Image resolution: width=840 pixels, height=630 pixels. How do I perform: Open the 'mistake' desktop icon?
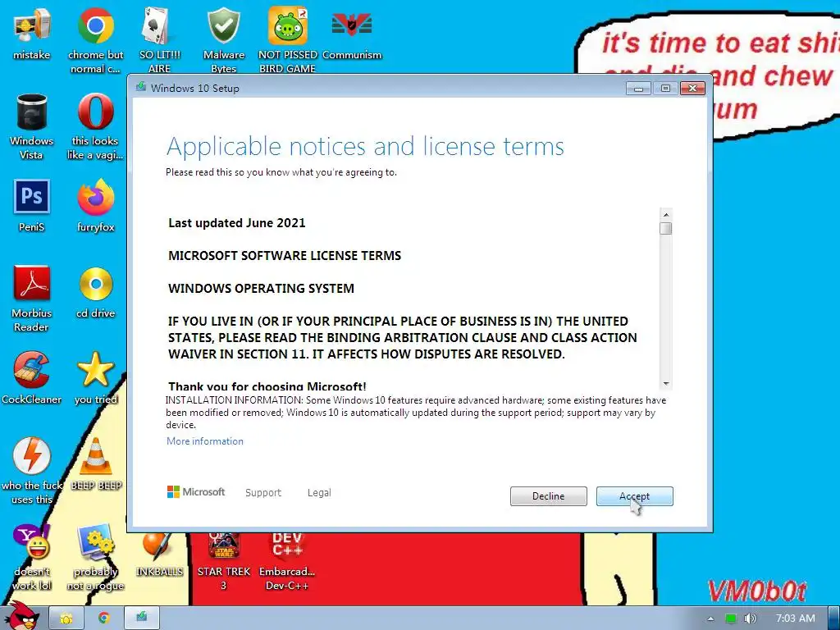click(x=32, y=33)
